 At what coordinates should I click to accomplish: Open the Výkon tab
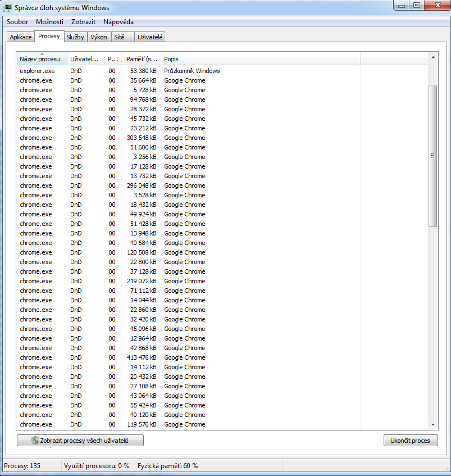pyautogui.click(x=99, y=37)
